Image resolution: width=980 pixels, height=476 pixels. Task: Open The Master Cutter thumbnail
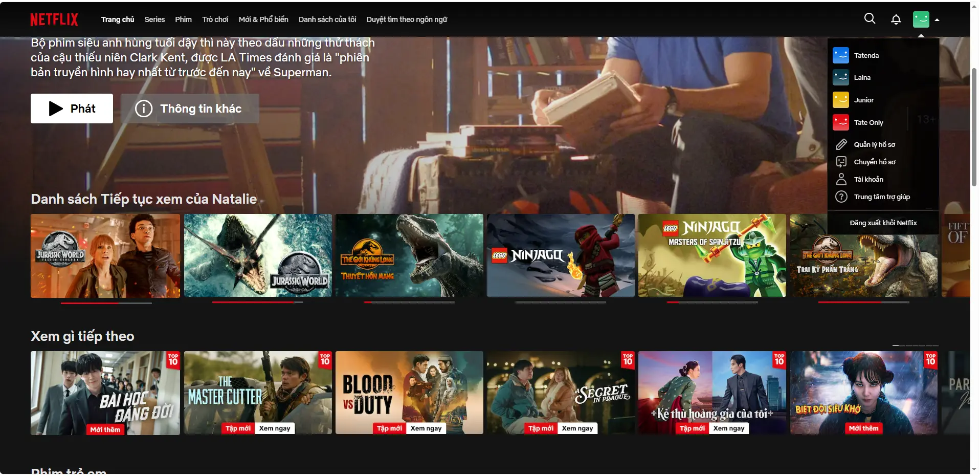point(258,393)
